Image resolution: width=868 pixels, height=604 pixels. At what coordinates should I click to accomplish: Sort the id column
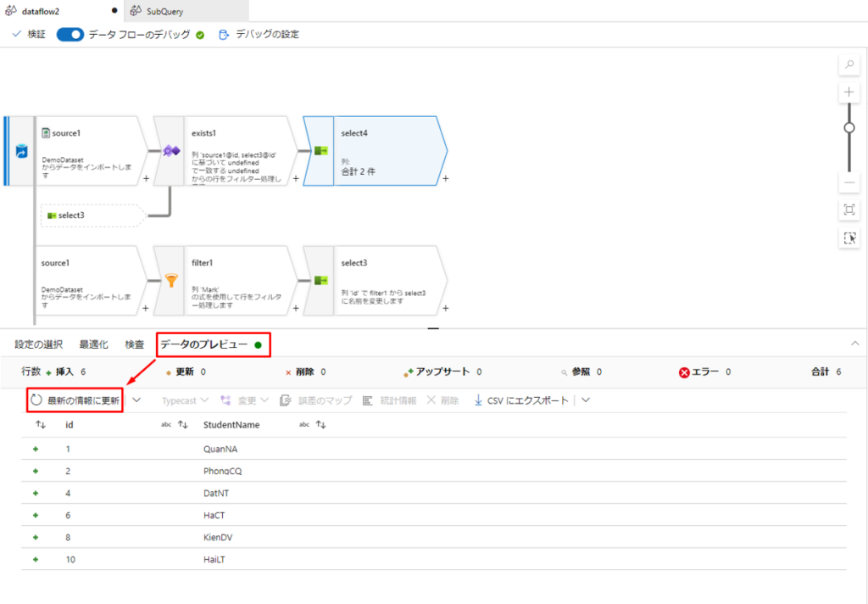(183, 425)
